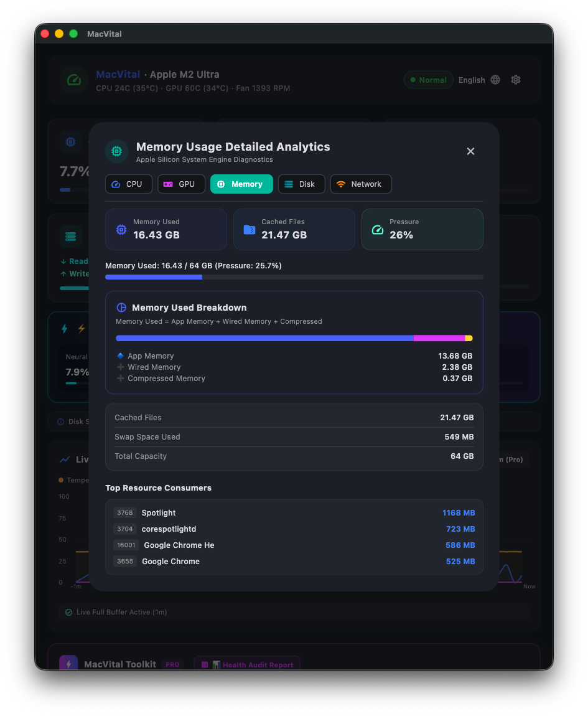Click the globe language icon
This screenshot has width=588, height=716.
pyautogui.click(x=495, y=80)
